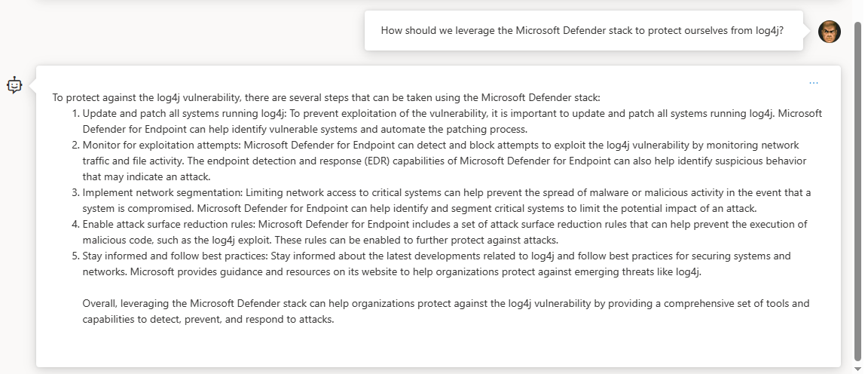The width and height of the screenshot is (868, 374).
Task: Click 'that may indicate an attack.' line
Action: point(147,177)
